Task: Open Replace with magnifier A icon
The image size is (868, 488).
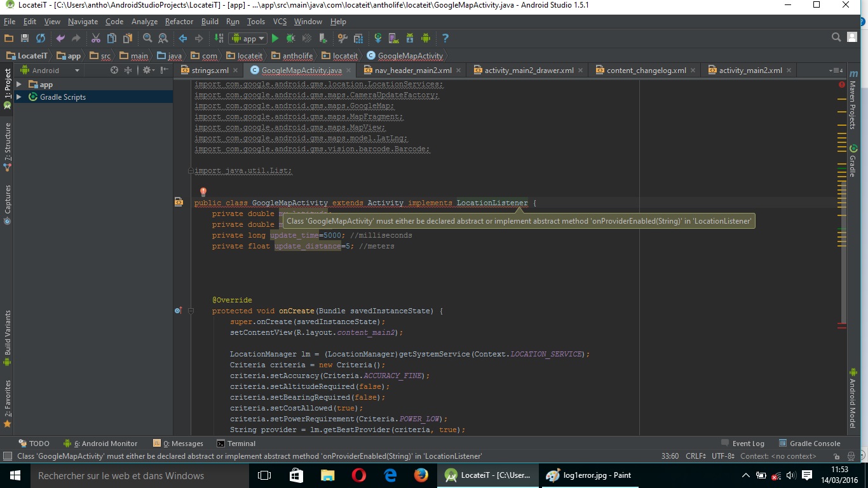Action: coord(163,38)
